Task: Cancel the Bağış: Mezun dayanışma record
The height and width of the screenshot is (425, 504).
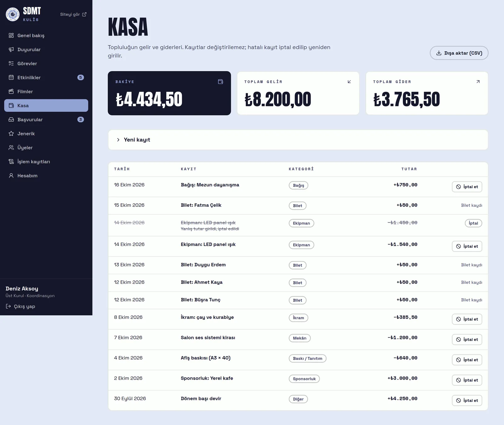Action: click(467, 187)
